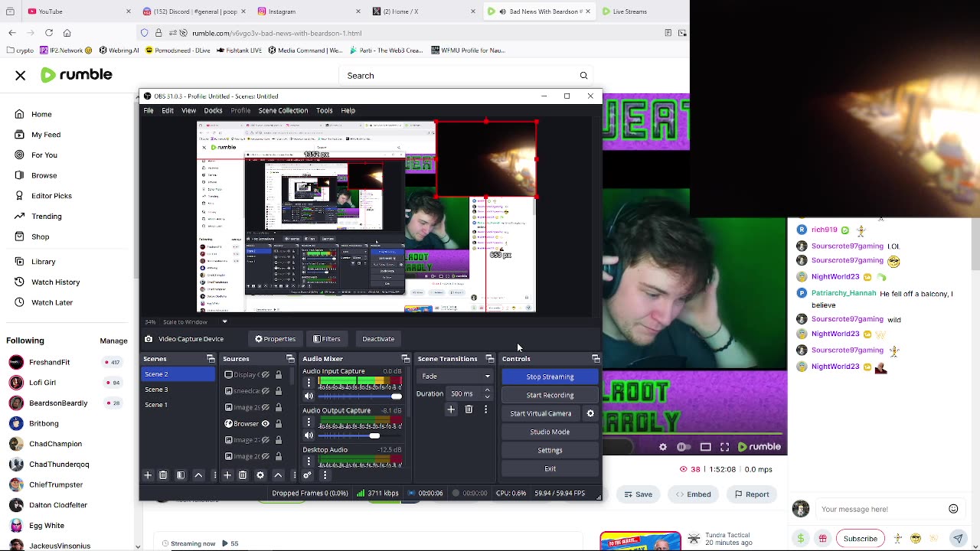Open the Scene Collection menu
Image resolution: width=980 pixels, height=551 pixels.
pyautogui.click(x=283, y=110)
